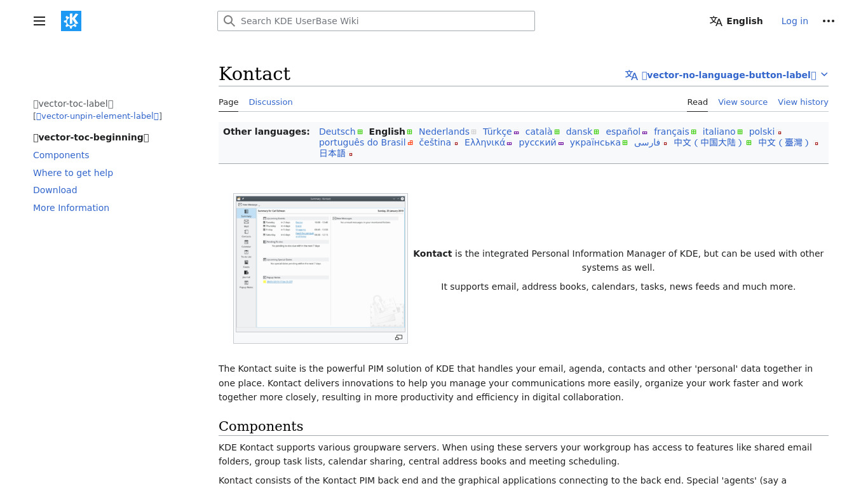
Task: Go to More Information section link
Action: (71, 208)
